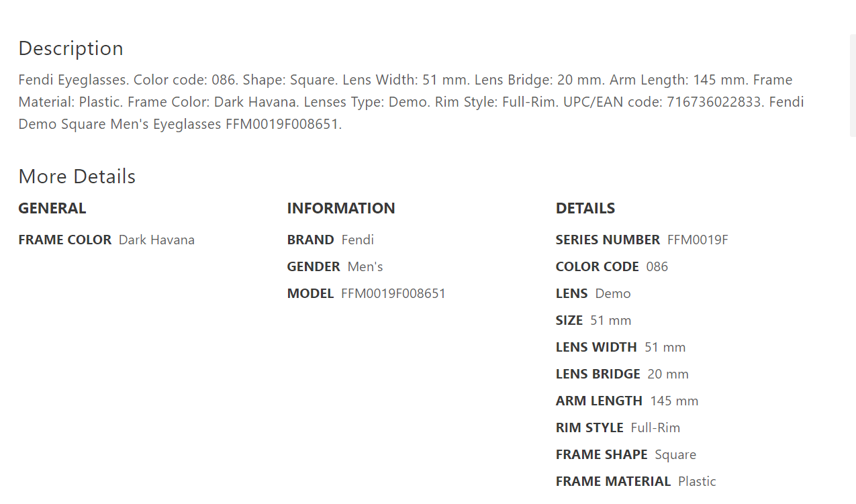The image size is (856, 504).
Task: Click the GENDER label
Action: [x=313, y=266]
